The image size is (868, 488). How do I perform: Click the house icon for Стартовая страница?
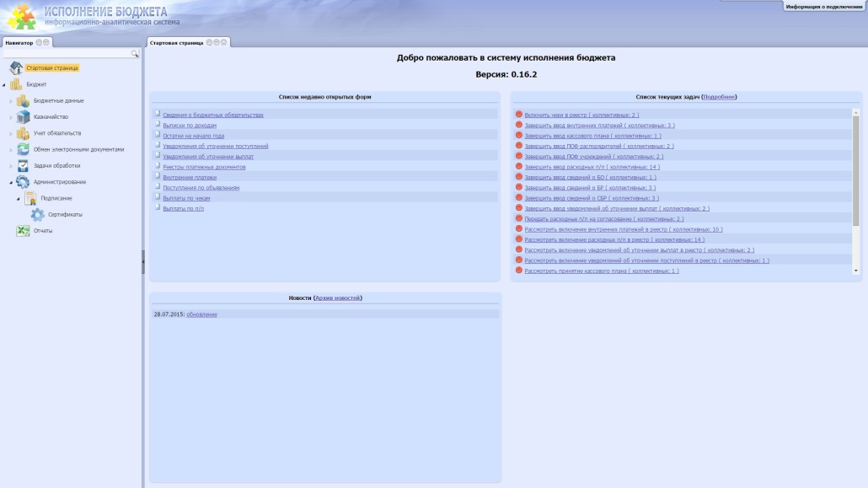[x=16, y=67]
